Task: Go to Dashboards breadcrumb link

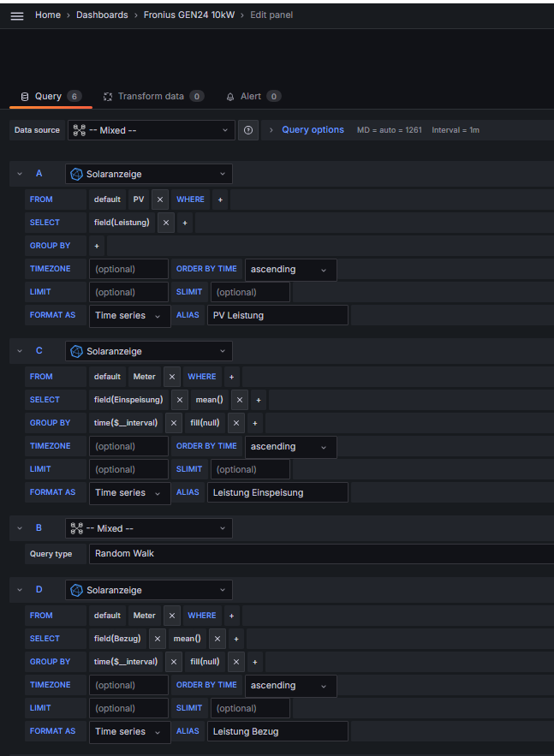Action: [x=102, y=15]
